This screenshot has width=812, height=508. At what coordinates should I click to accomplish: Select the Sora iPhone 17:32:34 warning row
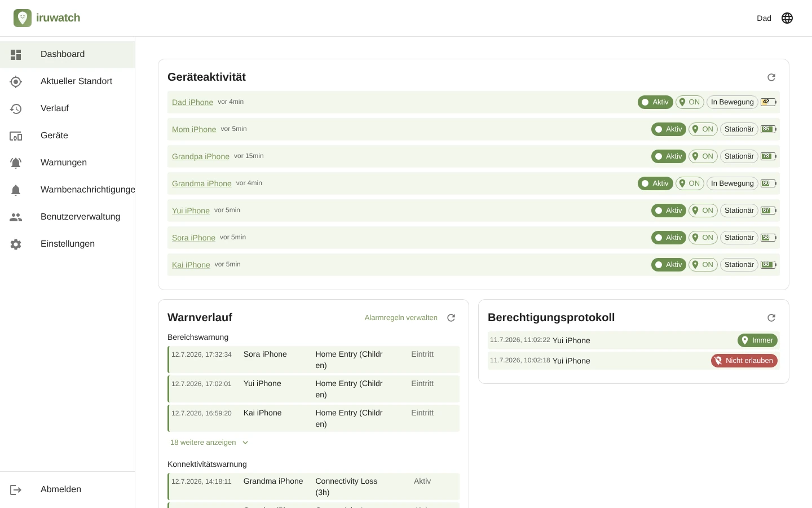coord(314,360)
